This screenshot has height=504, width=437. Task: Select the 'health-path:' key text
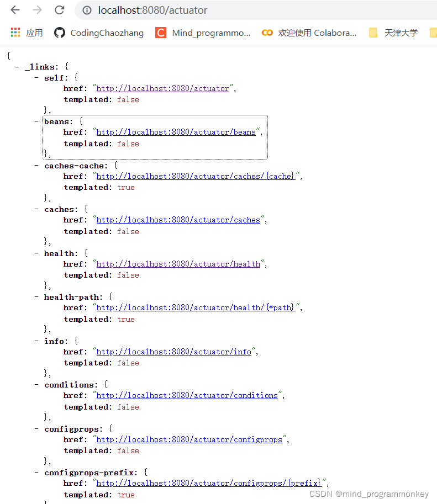click(73, 298)
